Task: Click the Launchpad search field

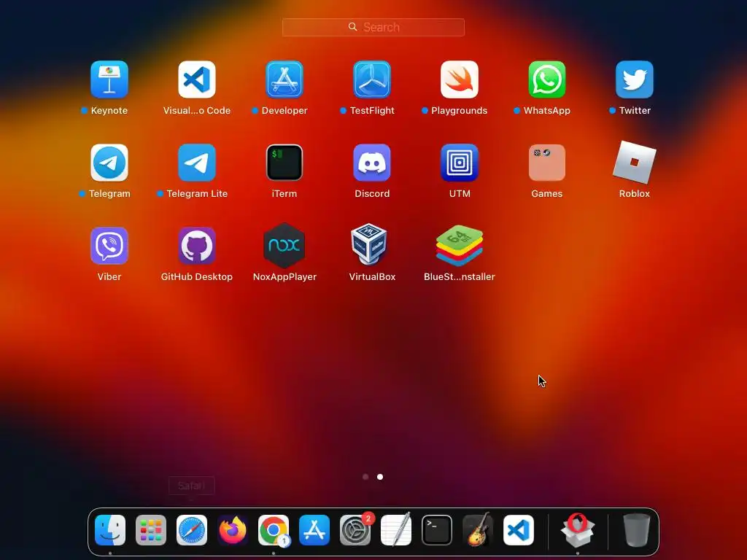Action: pyautogui.click(x=373, y=27)
